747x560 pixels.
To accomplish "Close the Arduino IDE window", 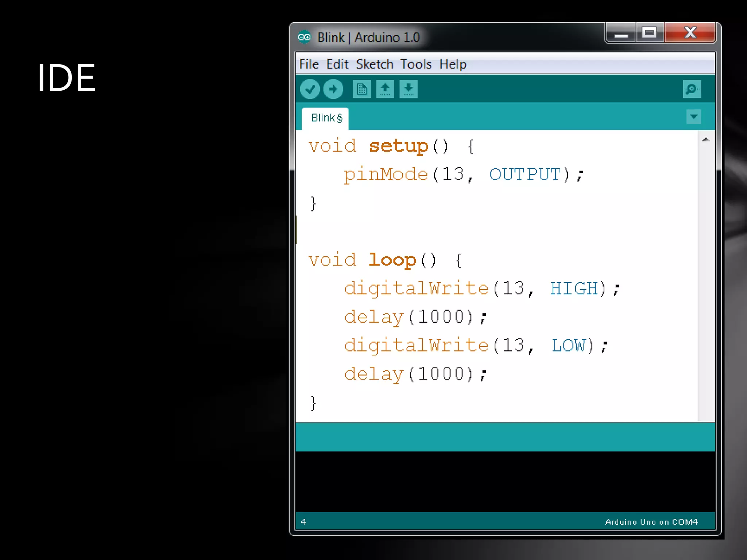I will [690, 34].
